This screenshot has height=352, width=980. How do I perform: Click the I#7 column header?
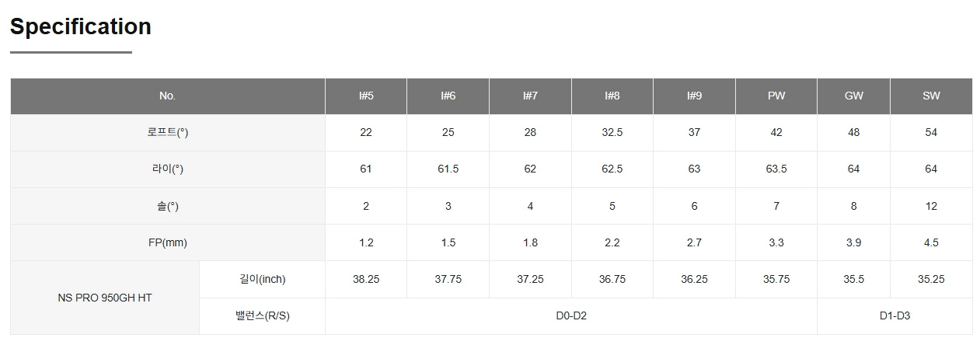(530, 96)
